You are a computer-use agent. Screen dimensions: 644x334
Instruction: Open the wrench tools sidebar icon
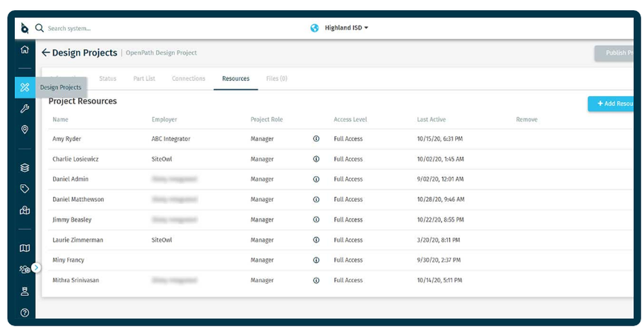pos(24,108)
